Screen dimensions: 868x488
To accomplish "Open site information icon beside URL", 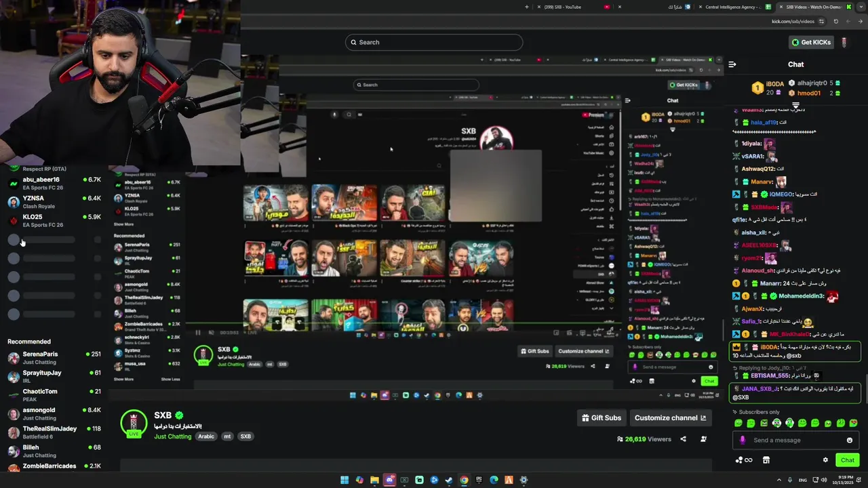I will [x=823, y=21].
